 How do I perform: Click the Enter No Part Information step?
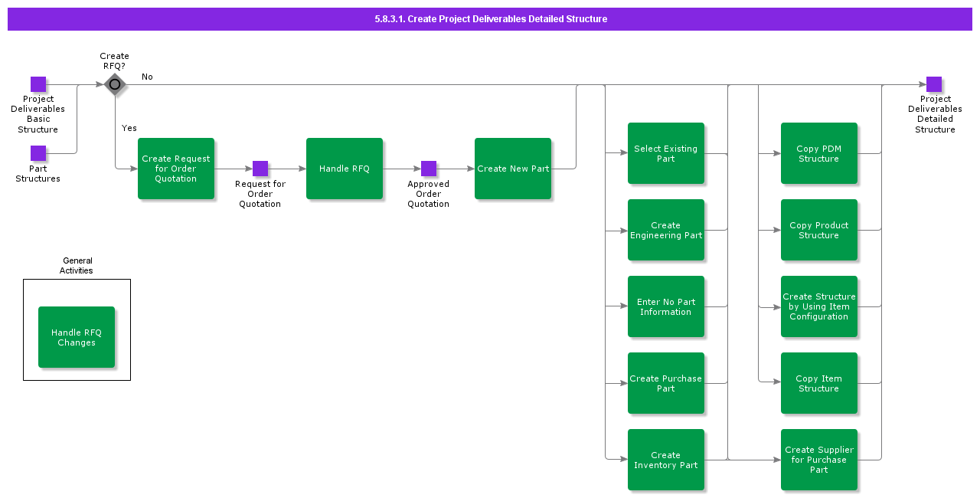[666, 306]
